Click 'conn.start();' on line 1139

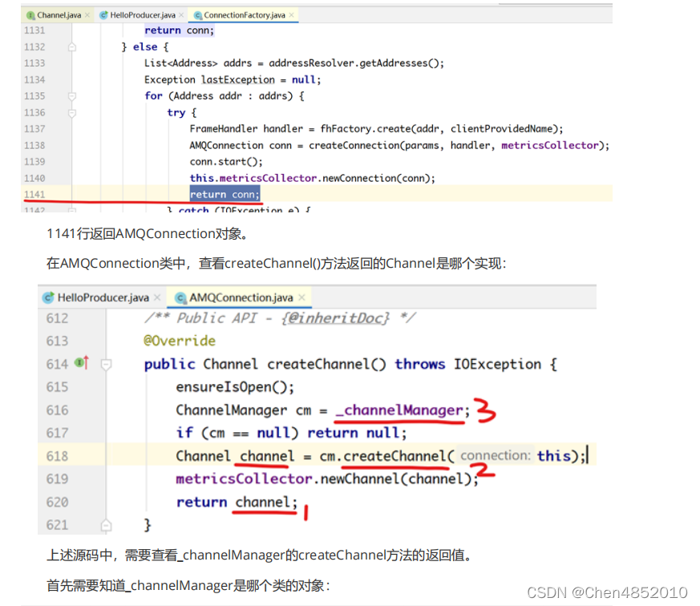(x=226, y=162)
